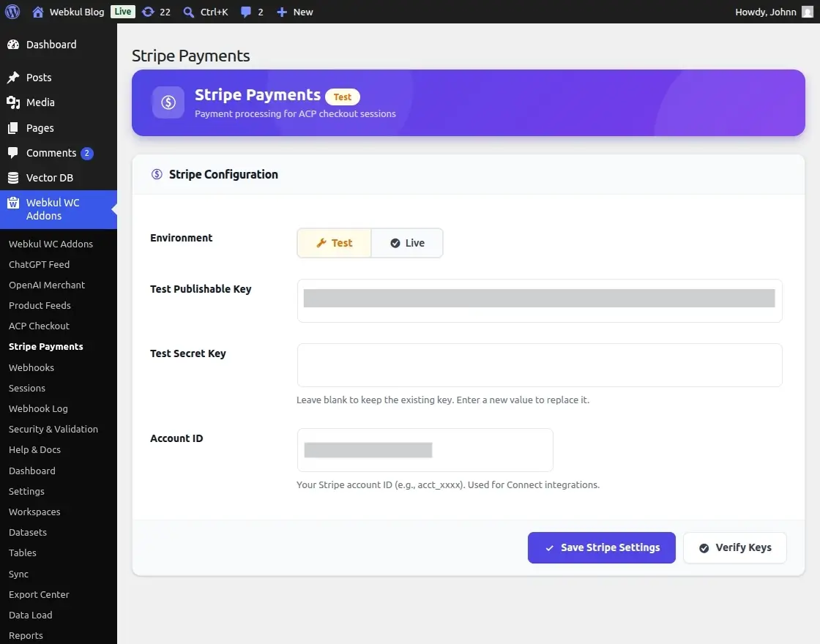Open the Webkul Blog site link
Screen dimensions: 820x644
click(77, 12)
